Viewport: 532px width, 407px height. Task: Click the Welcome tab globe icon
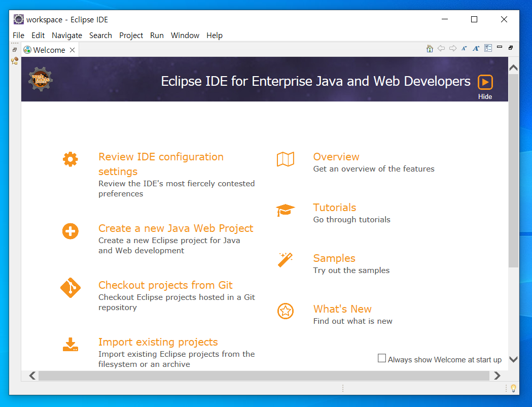pos(27,50)
